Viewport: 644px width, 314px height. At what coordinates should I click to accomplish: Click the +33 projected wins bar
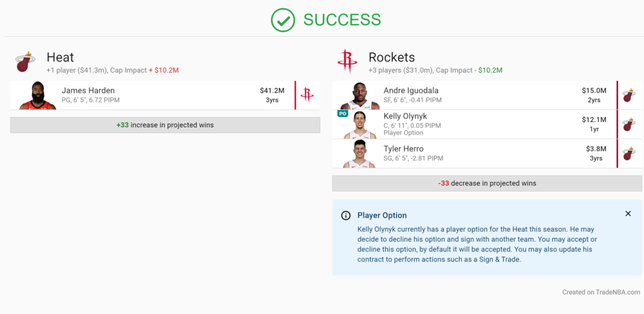point(165,125)
